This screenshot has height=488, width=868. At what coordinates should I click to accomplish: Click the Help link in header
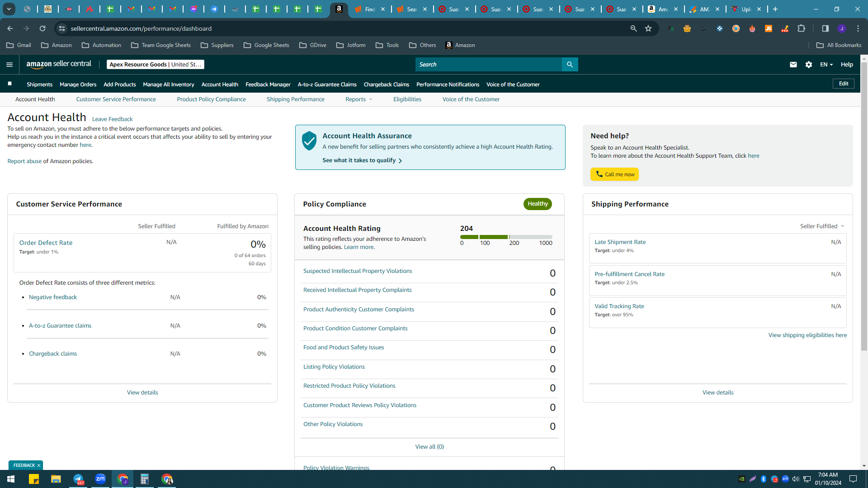pyautogui.click(x=847, y=65)
